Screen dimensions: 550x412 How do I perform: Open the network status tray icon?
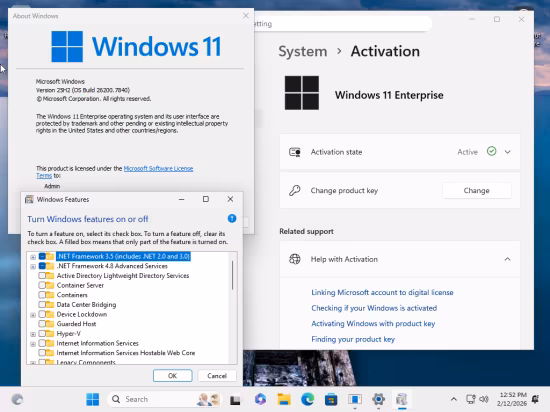coord(470,399)
